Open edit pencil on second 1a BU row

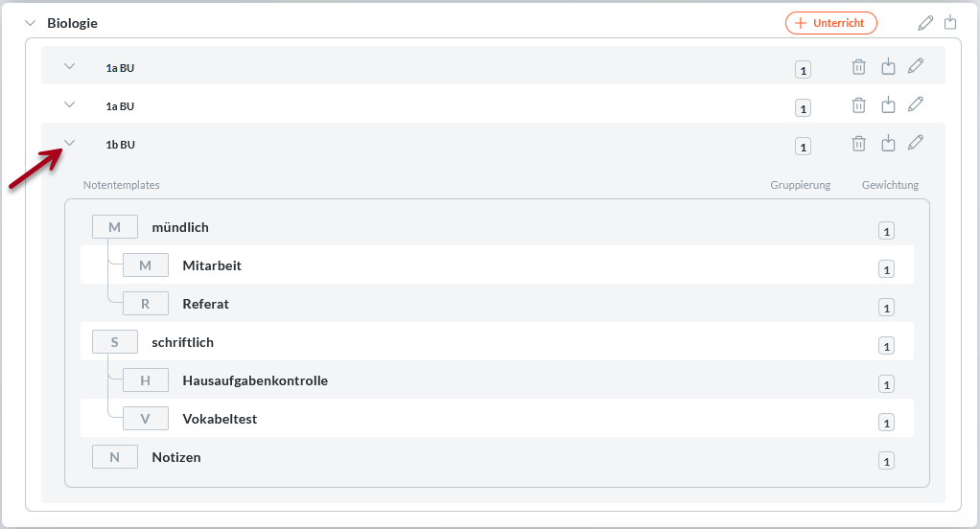point(916,104)
